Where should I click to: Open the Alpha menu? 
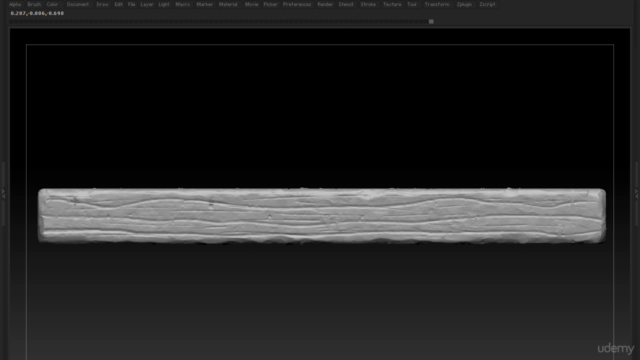click(x=15, y=4)
